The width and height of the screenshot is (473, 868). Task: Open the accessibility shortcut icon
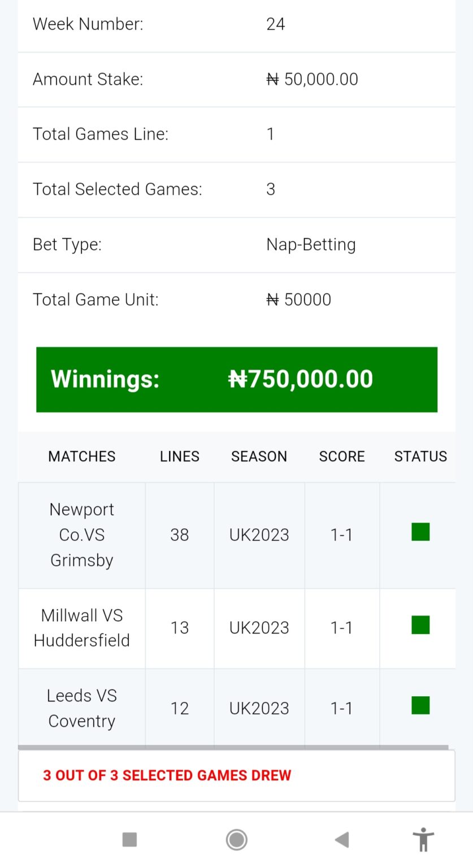(423, 839)
